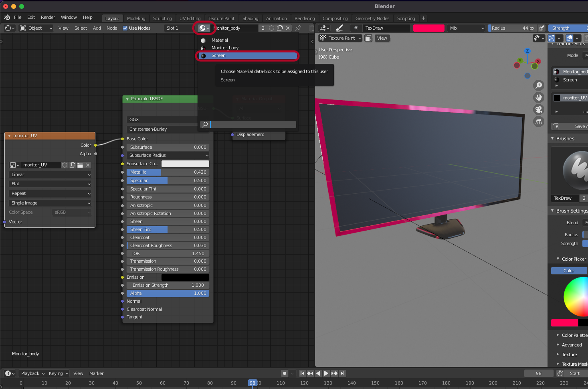588x389 pixels.
Task: Click the Color tab in Color Picker
Action: pos(569,271)
